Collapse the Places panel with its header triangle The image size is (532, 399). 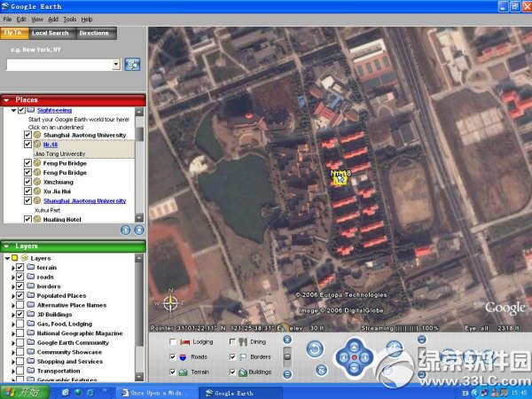pyautogui.click(x=6, y=100)
